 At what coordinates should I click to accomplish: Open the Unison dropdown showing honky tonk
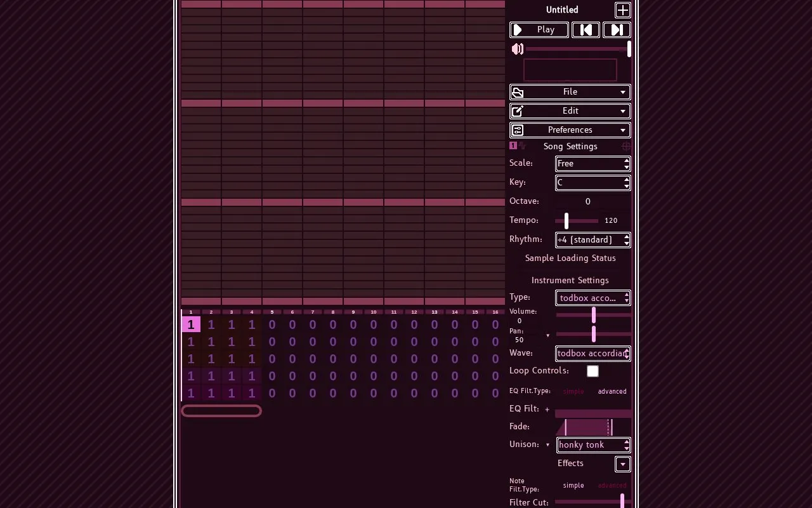coord(594,445)
